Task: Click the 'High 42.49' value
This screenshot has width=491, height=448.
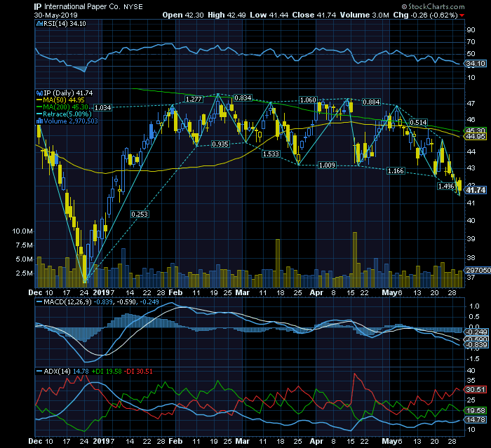Action: (227, 15)
